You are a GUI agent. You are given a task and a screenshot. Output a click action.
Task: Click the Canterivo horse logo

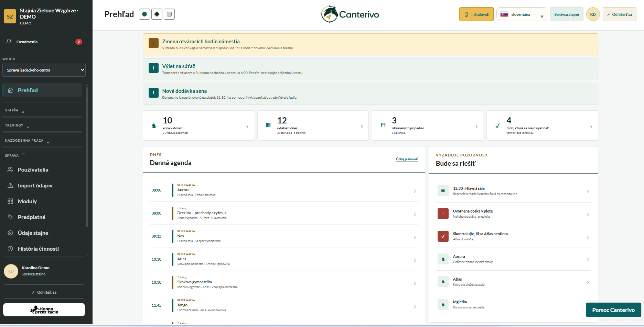coord(350,14)
